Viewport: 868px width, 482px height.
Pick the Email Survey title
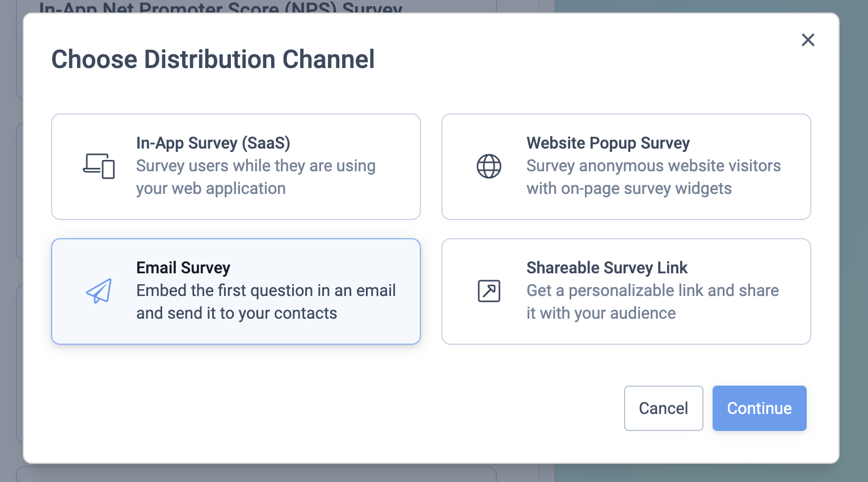(x=183, y=268)
